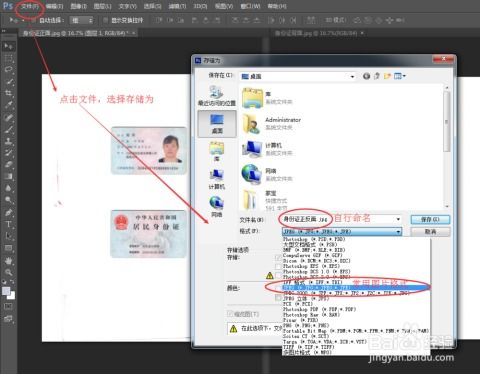
Task: Toggle the 自动选择 checkbox in options bar
Action: click(x=33, y=20)
